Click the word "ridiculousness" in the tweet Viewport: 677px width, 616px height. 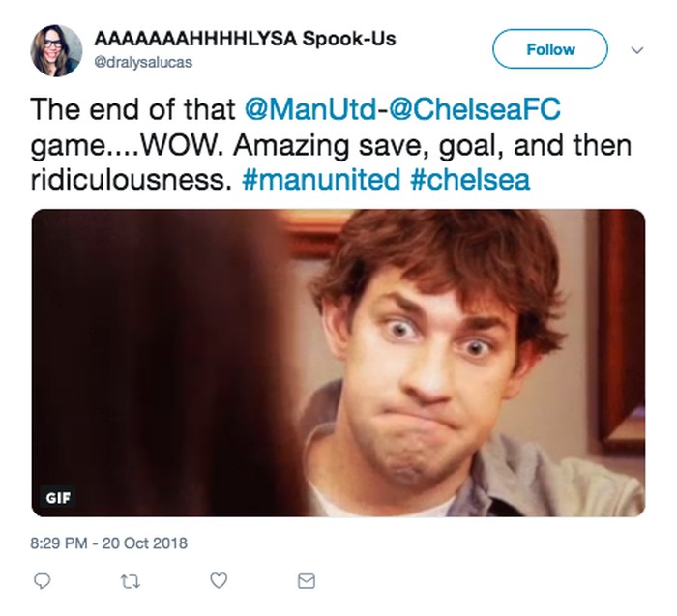[123, 182]
